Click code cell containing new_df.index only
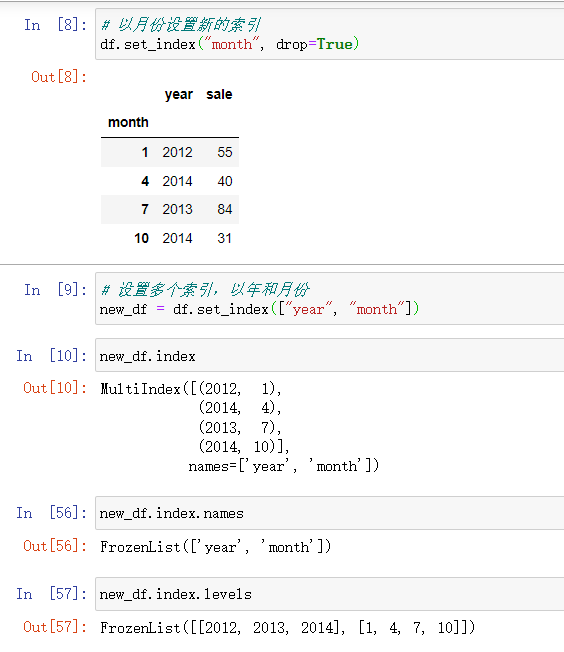Viewport: 564px width, 652px height. (329, 355)
